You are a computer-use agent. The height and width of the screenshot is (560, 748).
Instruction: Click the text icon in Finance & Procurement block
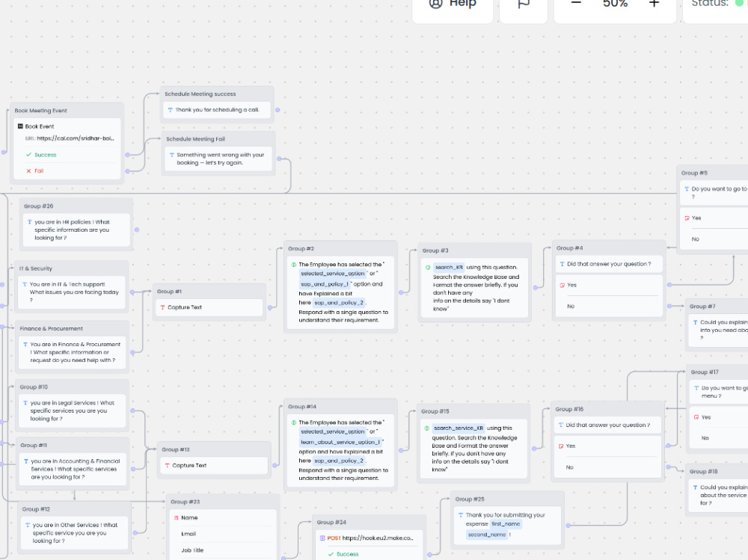coord(25,345)
